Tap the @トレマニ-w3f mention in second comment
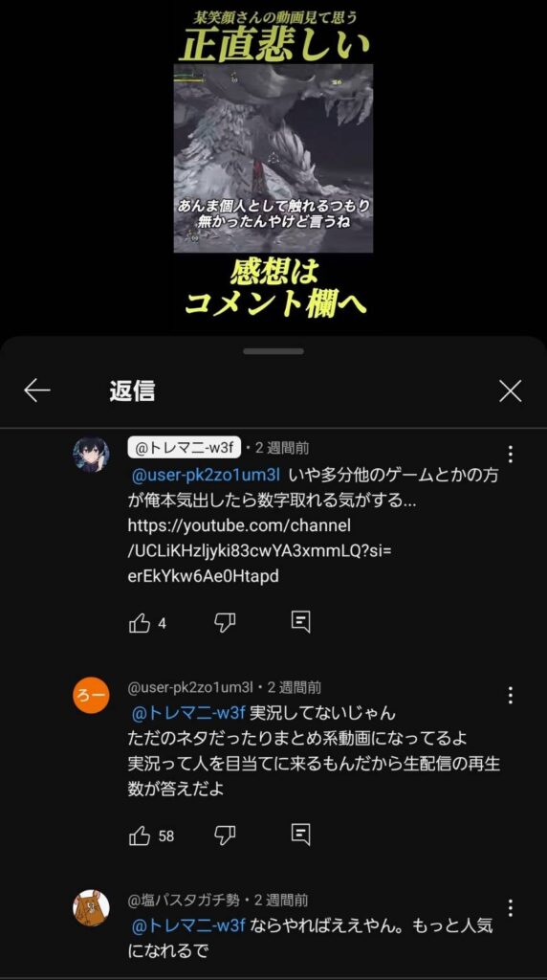This screenshot has width=547, height=980. pyautogui.click(x=188, y=712)
